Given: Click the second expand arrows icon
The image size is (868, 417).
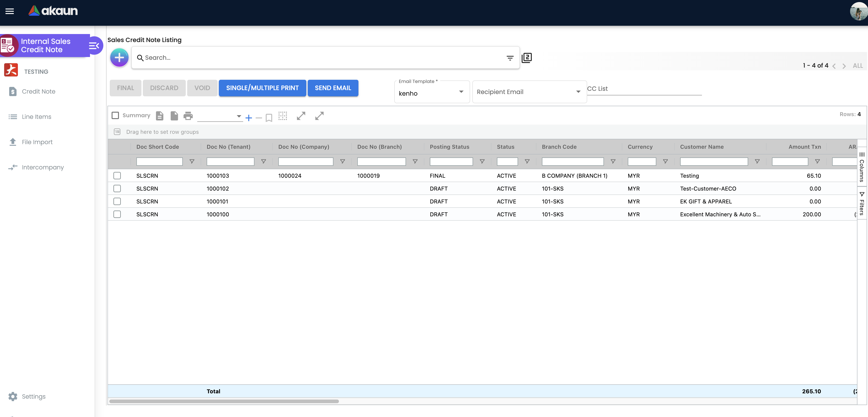Looking at the screenshot, I should (x=319, y=116).
